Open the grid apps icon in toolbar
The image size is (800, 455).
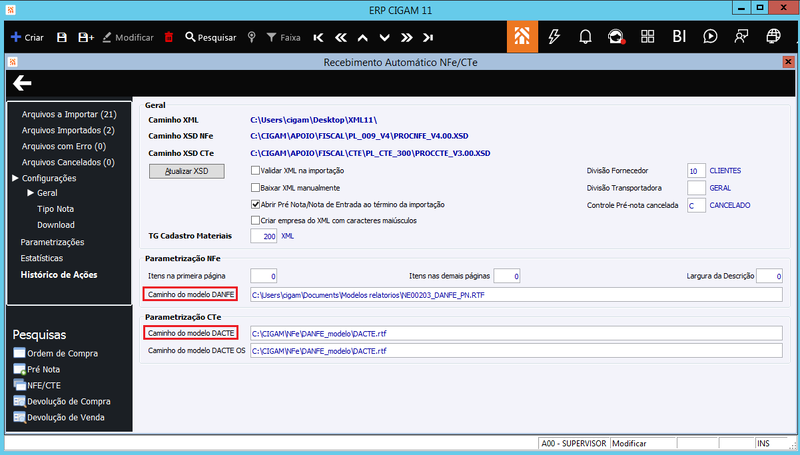click(x=647, y=36)
